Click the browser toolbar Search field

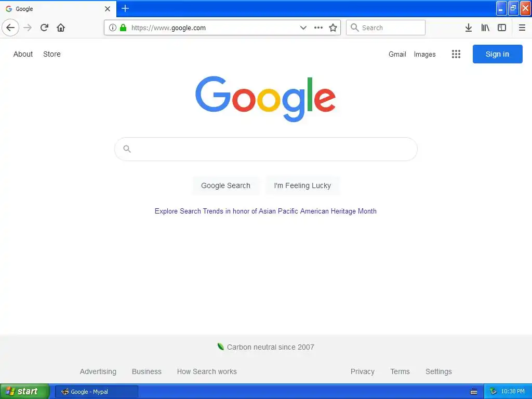(x=386, y=28)
